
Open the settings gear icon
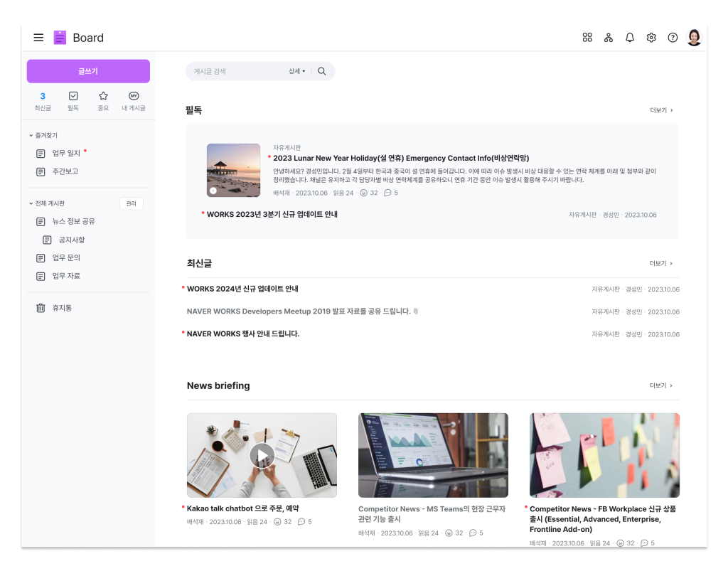tap(651, 38)
